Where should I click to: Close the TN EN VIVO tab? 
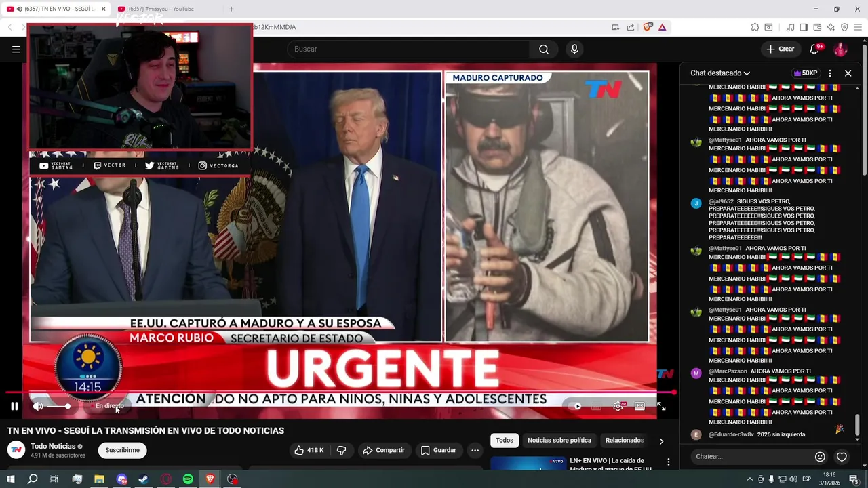point(103,9)
